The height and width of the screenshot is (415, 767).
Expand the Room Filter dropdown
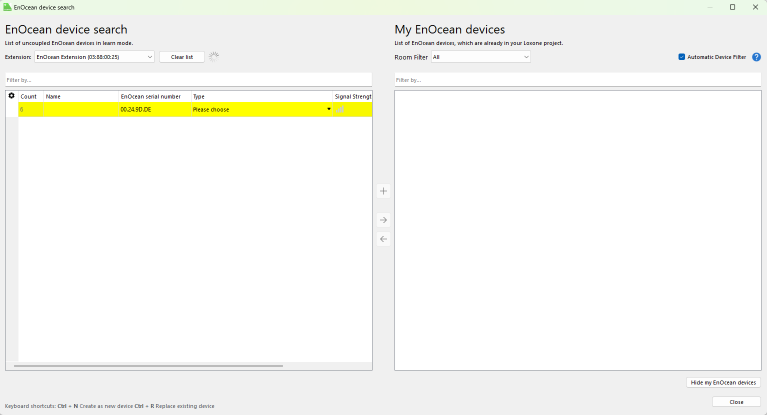(480, 57)
